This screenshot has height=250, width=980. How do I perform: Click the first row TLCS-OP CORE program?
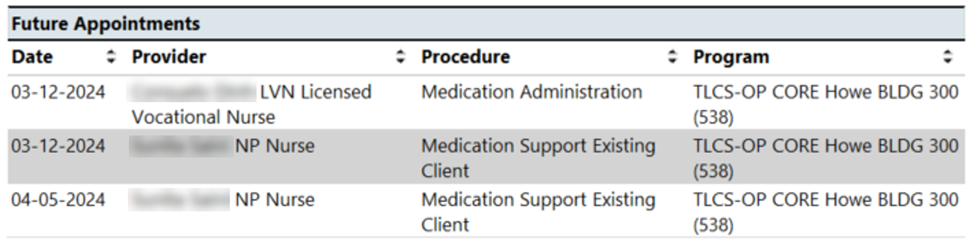[x=825, y=104]
